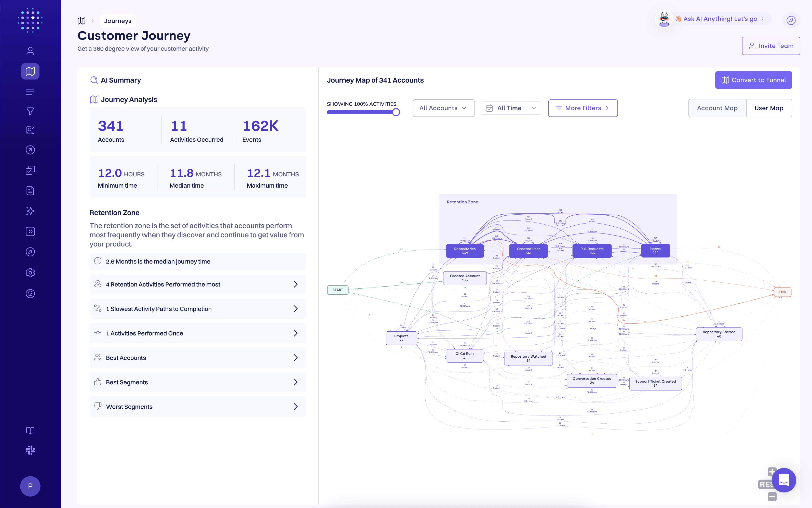Switch to Account Map view
The height and width of the screenshot is (508, 812).
tap(717, 108)
